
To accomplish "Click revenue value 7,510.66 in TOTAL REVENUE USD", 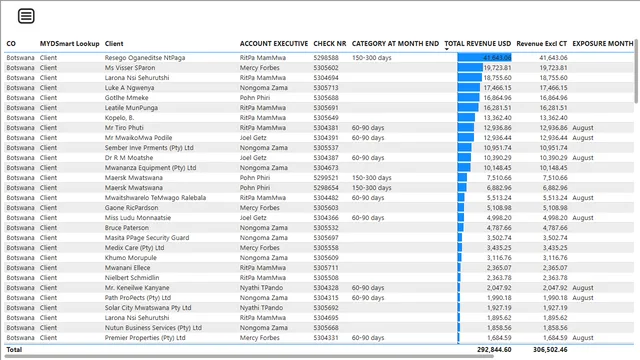I will (x=499, y=178).
